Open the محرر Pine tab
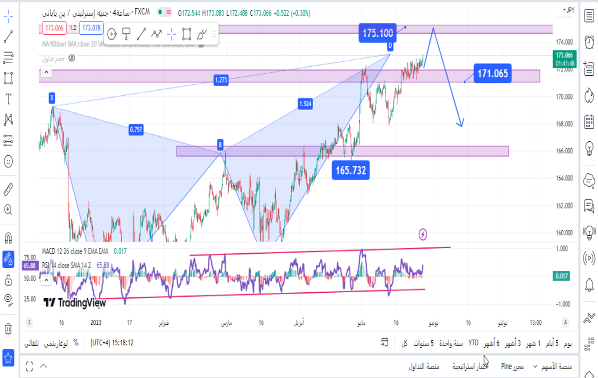Image resolution: width=598 pixels, height=378 pixels. pyautogui.click(x=512, y=367)
